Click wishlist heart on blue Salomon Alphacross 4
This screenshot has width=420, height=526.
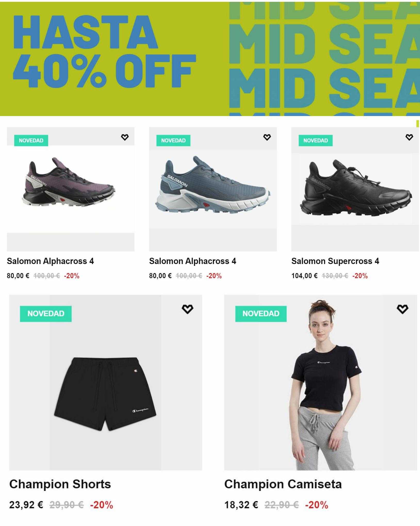pos(267,137)
